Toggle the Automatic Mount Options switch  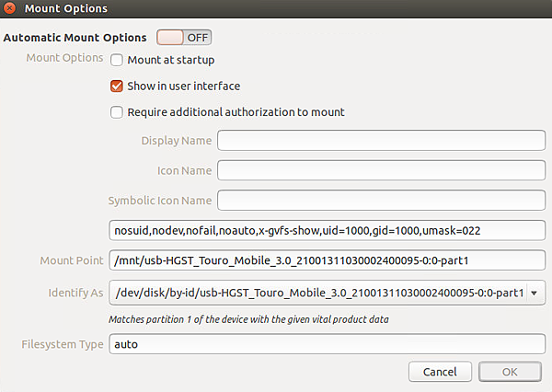(x=184, y=38)
